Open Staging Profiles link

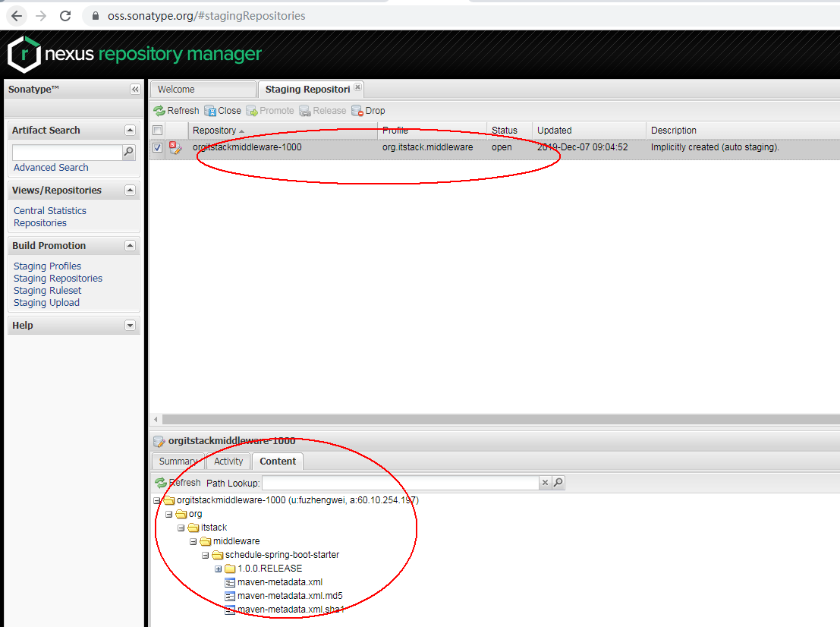[47, 266]
